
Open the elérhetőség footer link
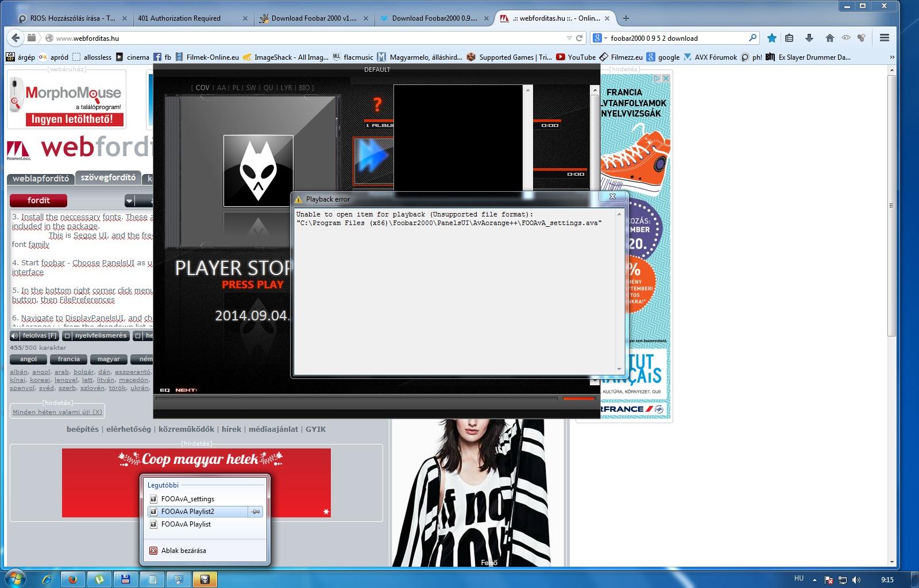129,429
